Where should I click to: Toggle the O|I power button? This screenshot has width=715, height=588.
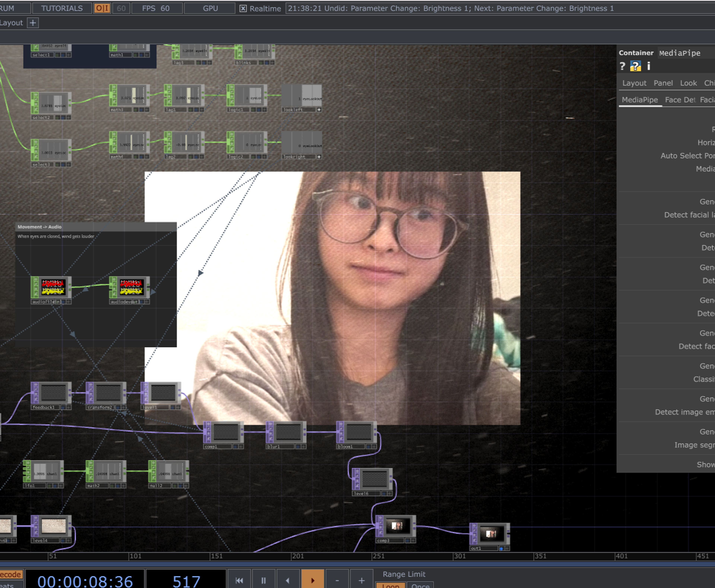[102, 8]
